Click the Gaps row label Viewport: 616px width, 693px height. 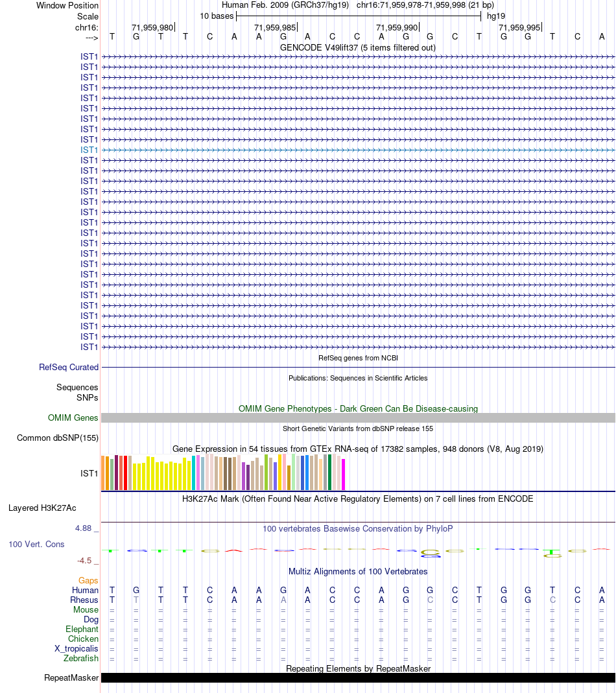click(88, 580)
